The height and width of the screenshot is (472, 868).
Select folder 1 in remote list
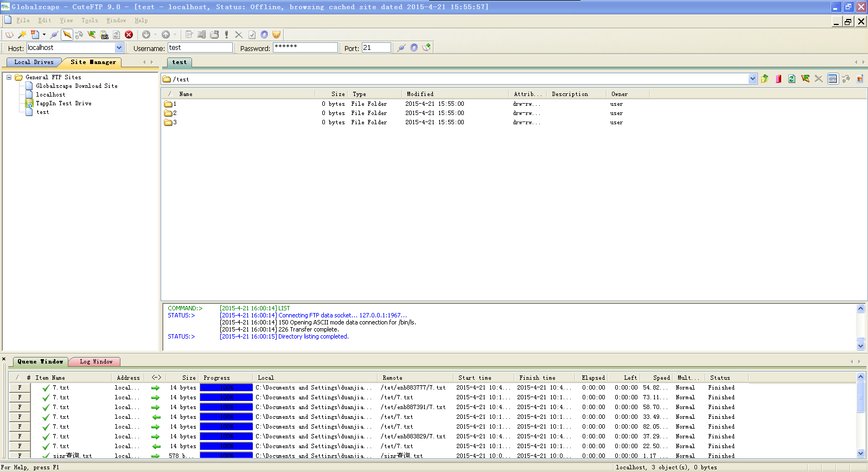pos(170,104)
